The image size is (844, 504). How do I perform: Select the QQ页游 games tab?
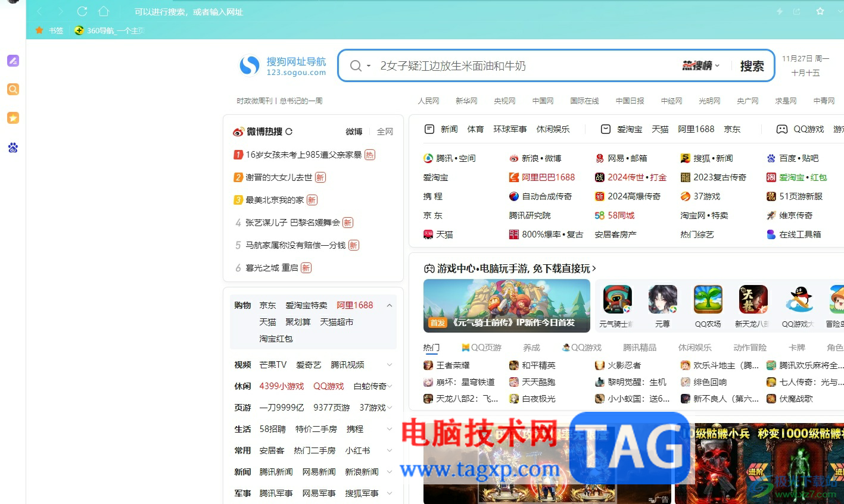point(482,348)
